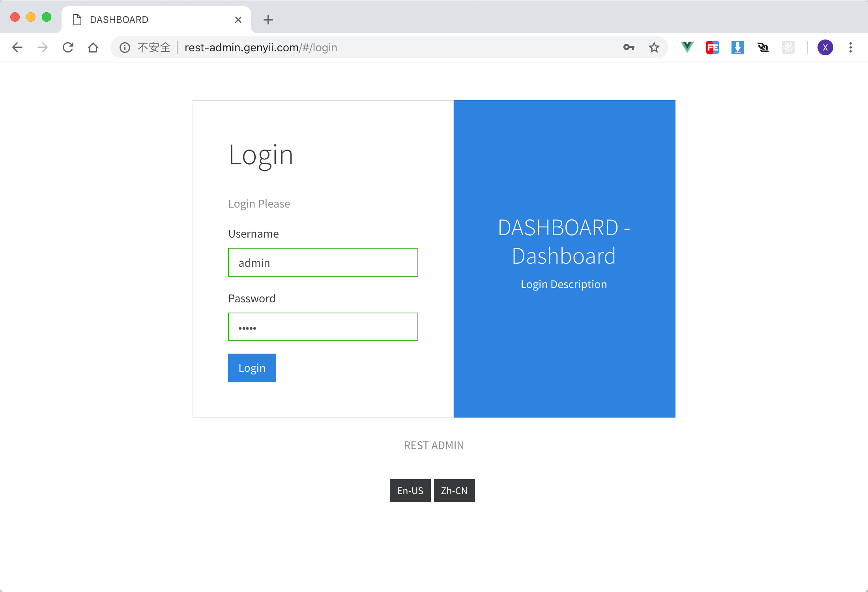The height and width of the screenshot is (592, 868).
Task: Focus the Username input field
Action: point(323,262)
